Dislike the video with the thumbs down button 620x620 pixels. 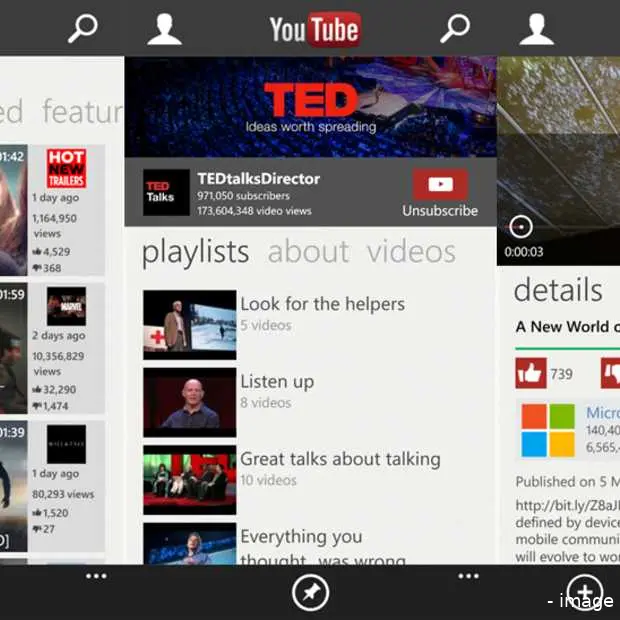(611, 373)
